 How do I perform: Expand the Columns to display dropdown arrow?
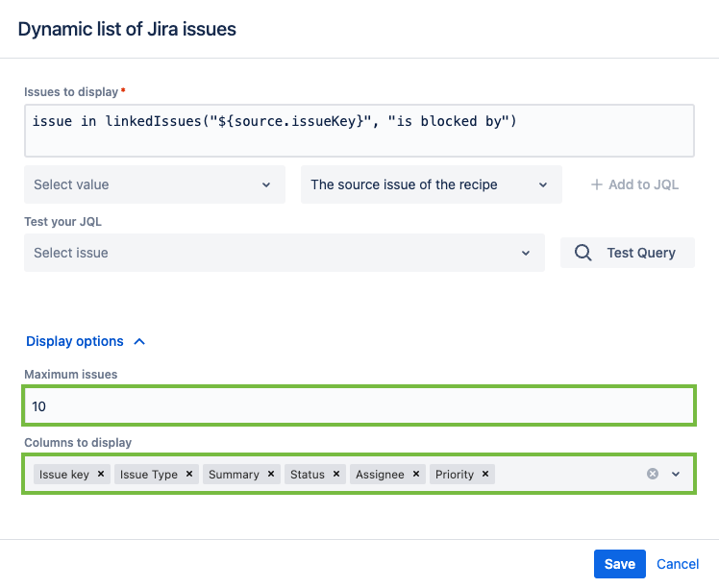[676, 474]
